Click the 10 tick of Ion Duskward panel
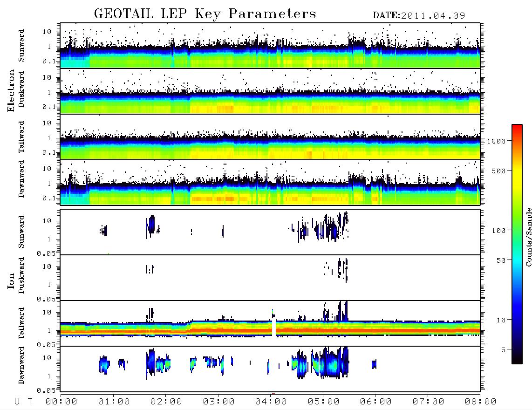This screenshot has height=410, width=532. click(x=47, y=267)
